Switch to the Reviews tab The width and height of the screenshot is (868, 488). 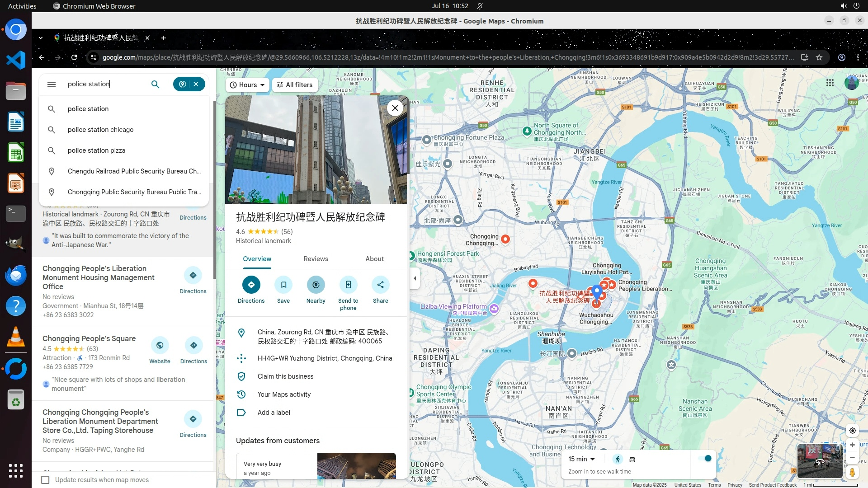pyautogui.click(x=316, y=259)
